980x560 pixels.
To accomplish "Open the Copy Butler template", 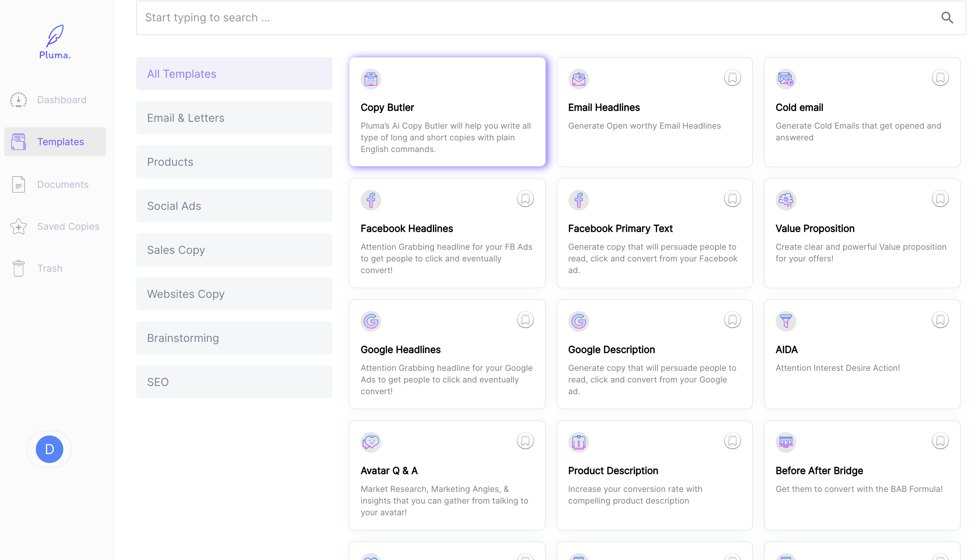I will coord(447,112).
